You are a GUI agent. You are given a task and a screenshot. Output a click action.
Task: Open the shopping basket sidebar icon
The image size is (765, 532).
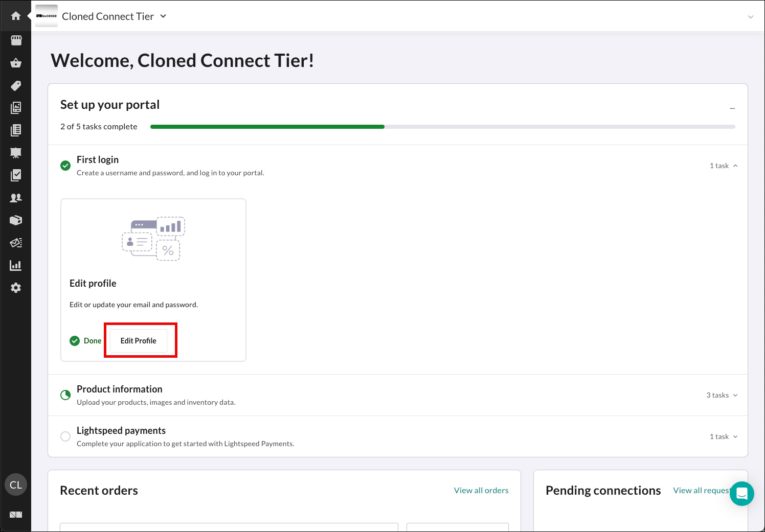[16, 63]
